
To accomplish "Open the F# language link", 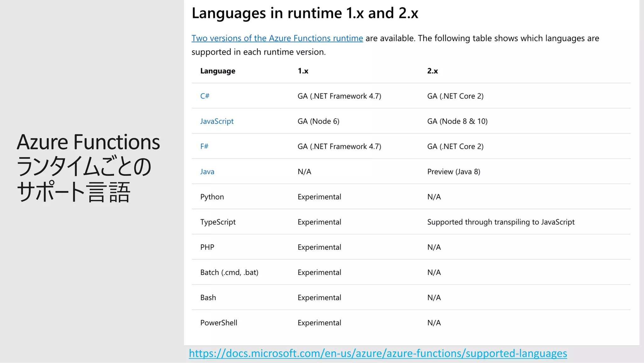I will click(204, 146).
